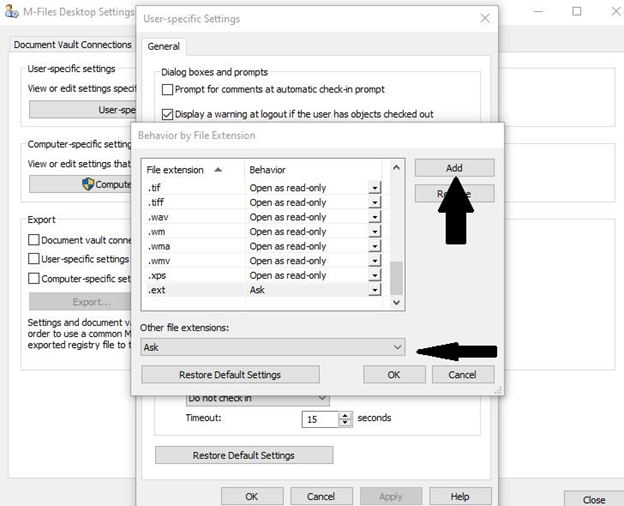Open behavior dropdown for .wma row
This screenshot has height=506, width=624.
[x=374, y=246]
